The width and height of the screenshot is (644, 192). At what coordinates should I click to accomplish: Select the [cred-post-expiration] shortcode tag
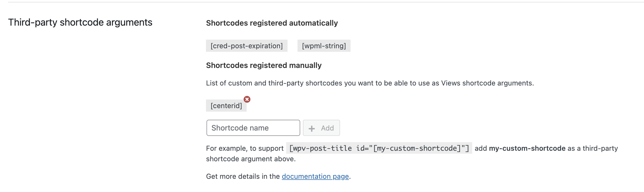[247, 46]
